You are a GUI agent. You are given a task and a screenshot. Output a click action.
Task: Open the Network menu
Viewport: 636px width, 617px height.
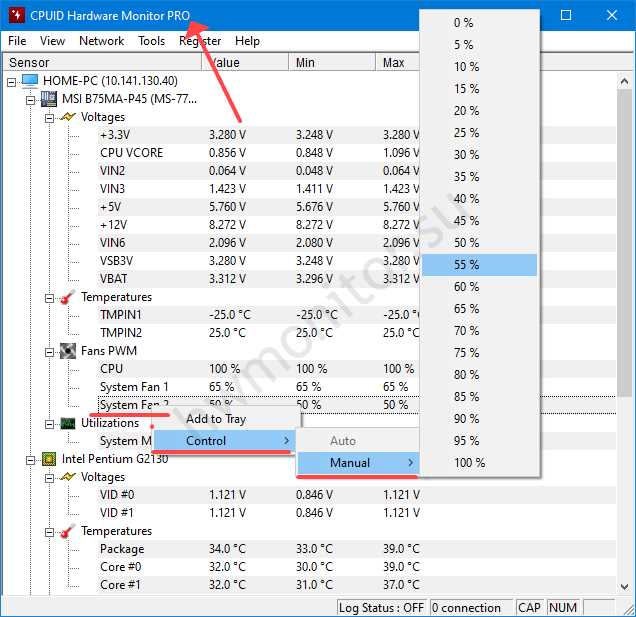[101, 41]
